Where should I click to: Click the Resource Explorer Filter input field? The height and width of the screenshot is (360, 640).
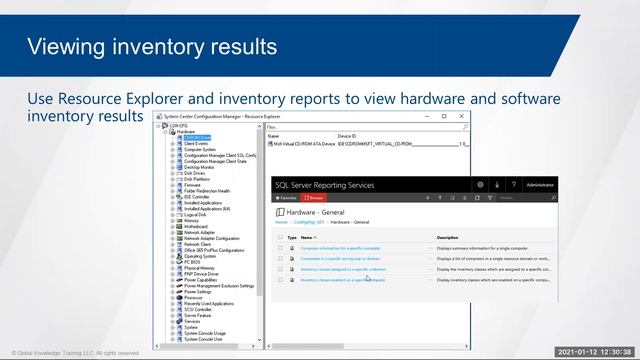tap(363, 127)
